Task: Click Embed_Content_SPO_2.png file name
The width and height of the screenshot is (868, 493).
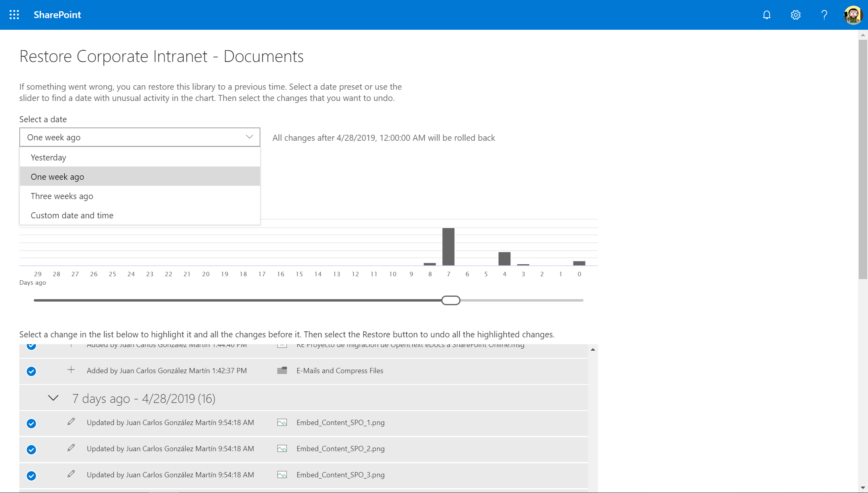Action: point(340,449)
